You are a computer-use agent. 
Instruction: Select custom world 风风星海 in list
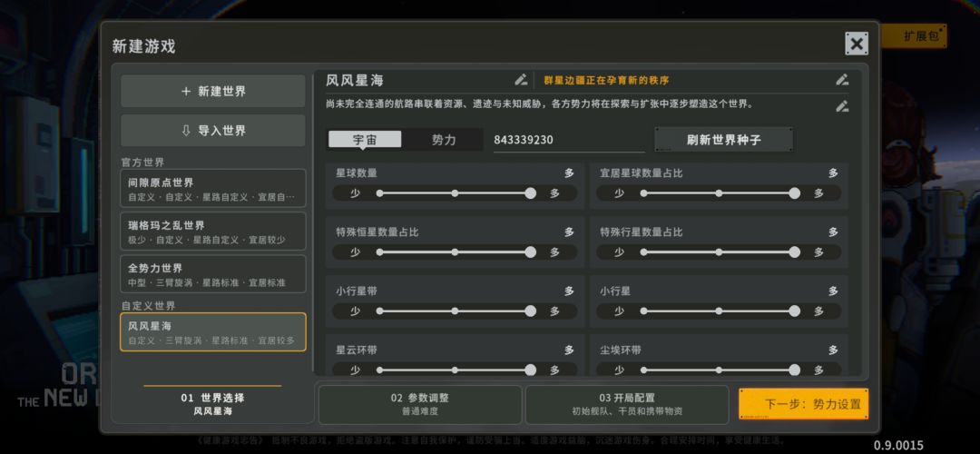pyautogui.click(x=213, y=332)
